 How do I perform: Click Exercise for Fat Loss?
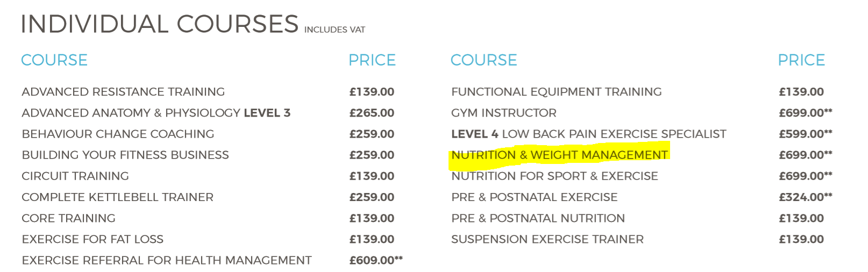(93, 239)
